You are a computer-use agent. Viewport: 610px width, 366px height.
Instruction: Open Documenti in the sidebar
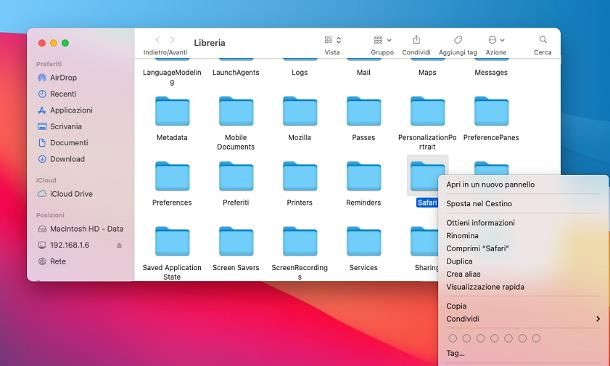(63, 143)
